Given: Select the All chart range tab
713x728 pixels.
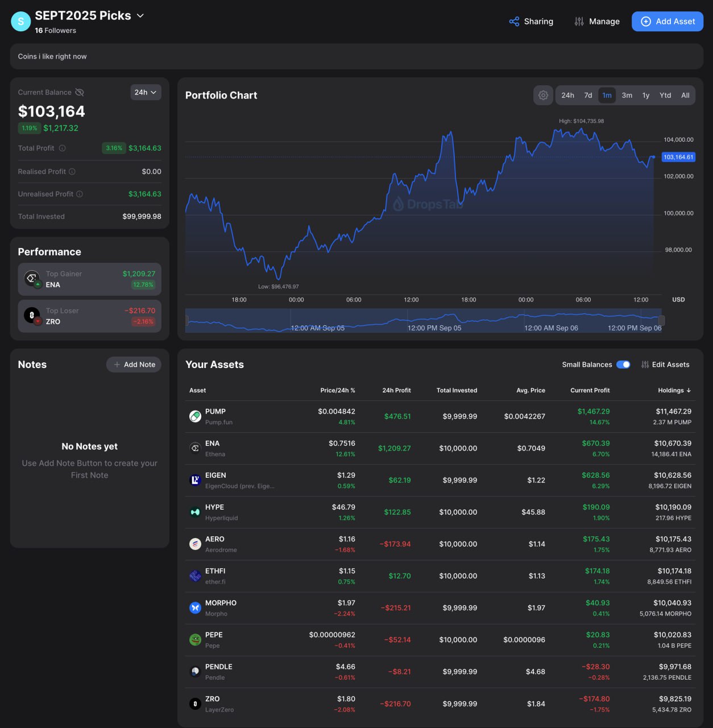Looking at the screenshot, I should [685, 96].
